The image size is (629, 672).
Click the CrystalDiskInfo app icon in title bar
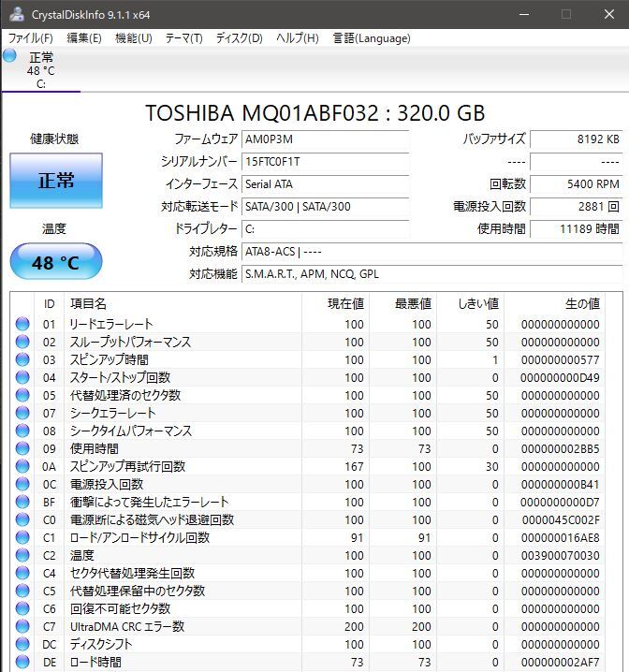pos(17,14)
